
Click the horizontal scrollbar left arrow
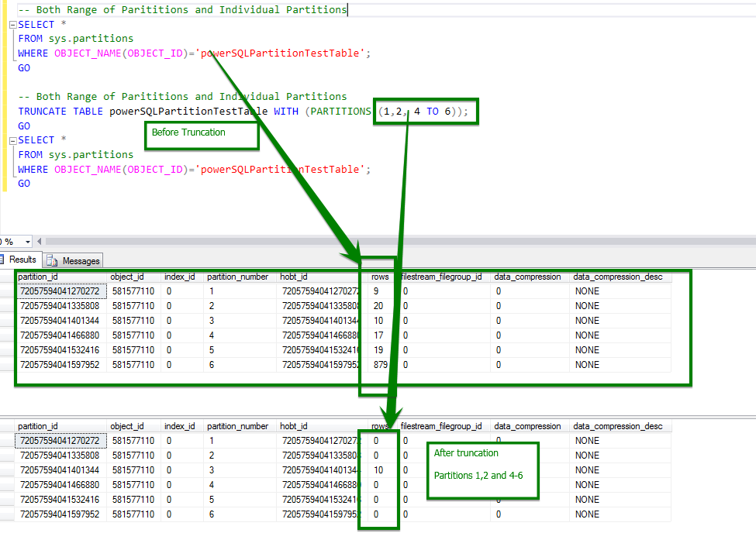[x=39, y=242]
